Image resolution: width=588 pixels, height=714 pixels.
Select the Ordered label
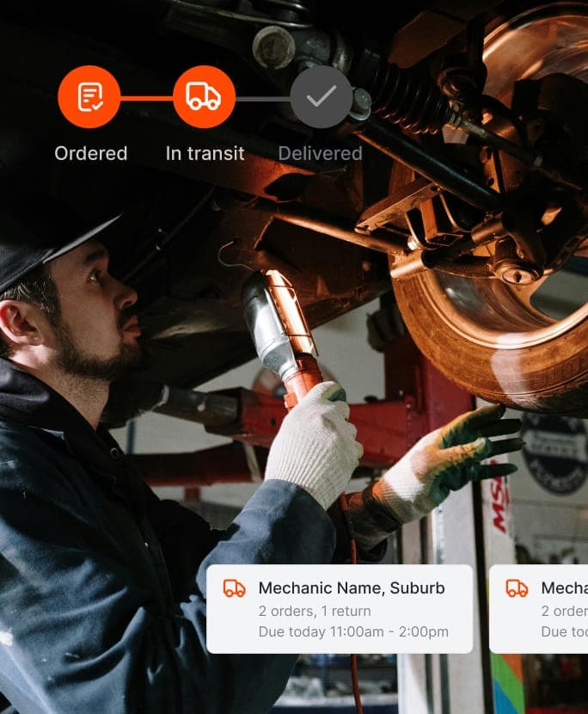pyautogui.click(x=91, y=153)
